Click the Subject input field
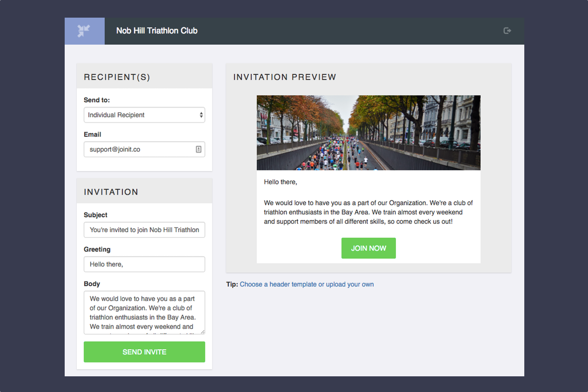Viewport: 588px width, 392px height. pyautogui.click(x=144, y=230)
